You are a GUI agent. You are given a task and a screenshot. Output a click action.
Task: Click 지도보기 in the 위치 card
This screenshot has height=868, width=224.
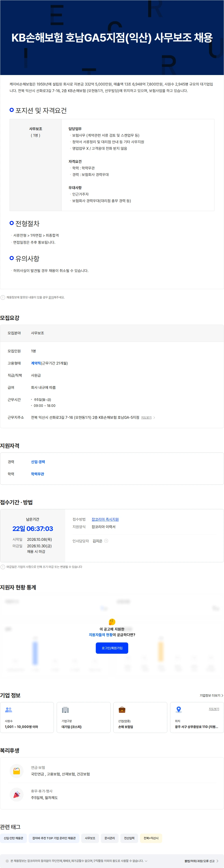tap(214, 709)
